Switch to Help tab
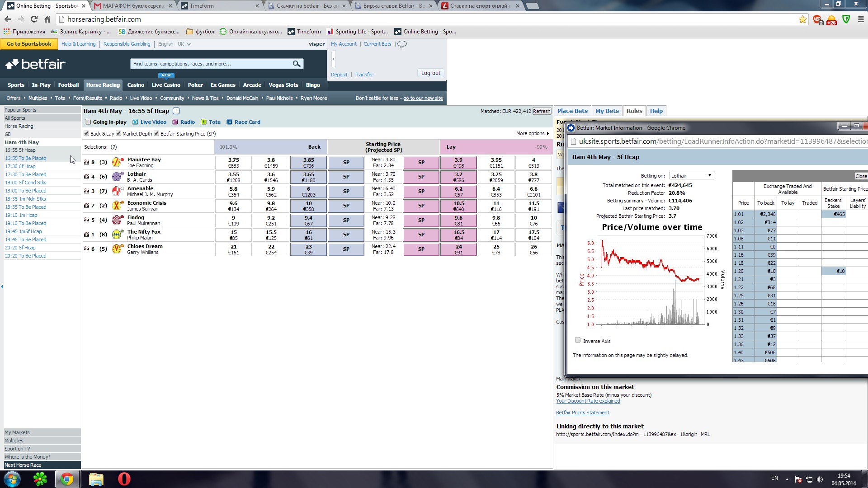Image resolution: width=868 pixels, height=488 pixels. (x=656, y=111)
